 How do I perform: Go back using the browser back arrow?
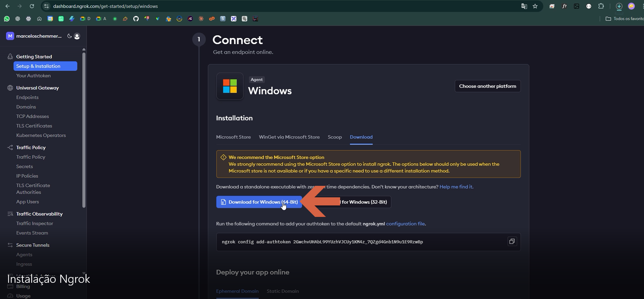7,6
